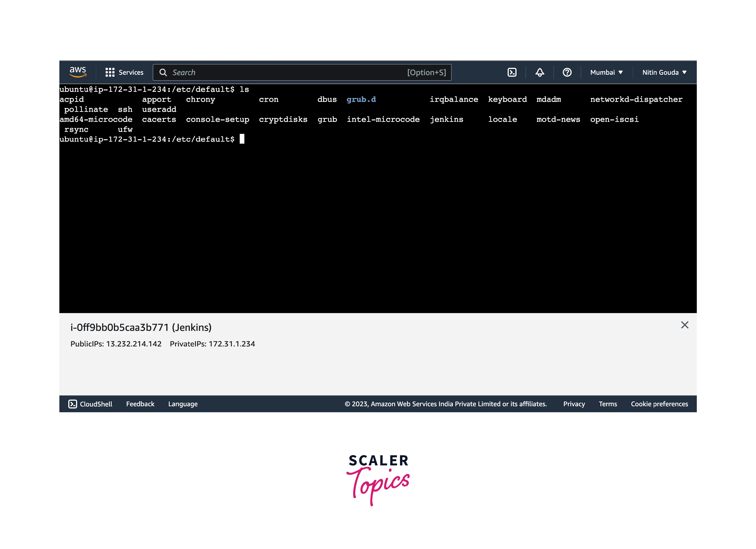Click the CloudShell icon in footer
756x549 pixels.
click(73, 404)
